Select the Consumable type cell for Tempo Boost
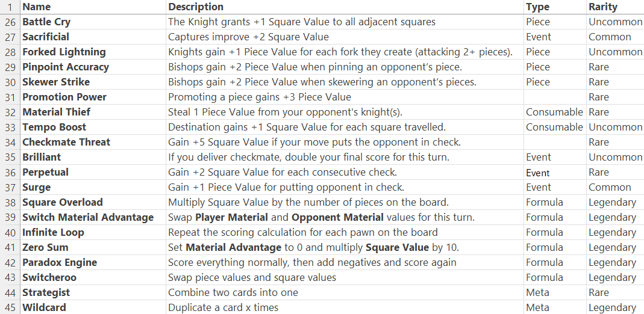The width and height of the screenshot is (644, 314). [x=554, y=127]
